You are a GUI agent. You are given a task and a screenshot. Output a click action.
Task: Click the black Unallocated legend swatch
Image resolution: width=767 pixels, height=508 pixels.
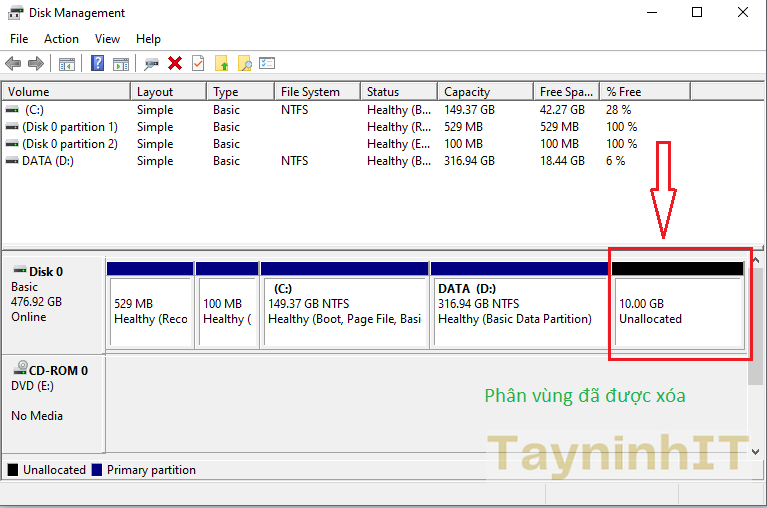13,470
